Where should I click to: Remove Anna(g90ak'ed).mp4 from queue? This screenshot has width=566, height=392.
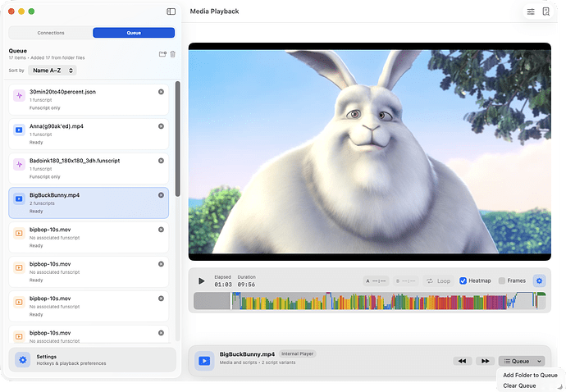pyautogui.click(x=161, y=126)
